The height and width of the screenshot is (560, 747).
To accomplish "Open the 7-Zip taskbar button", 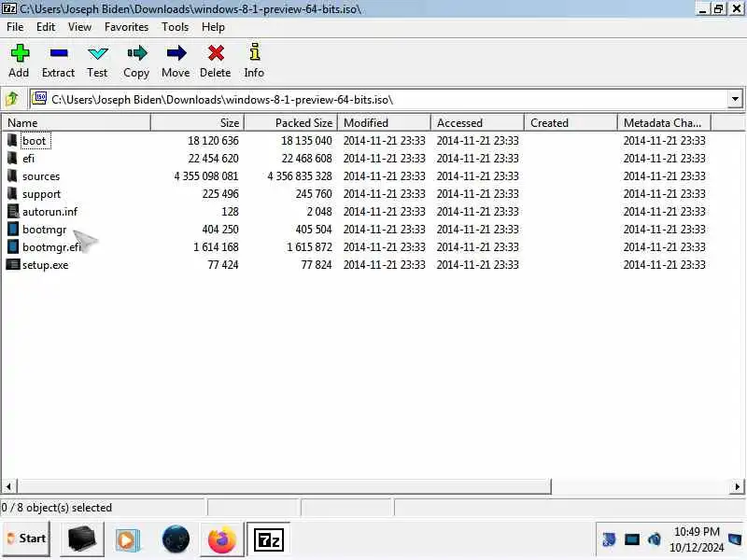I will [x=268, y=540].
